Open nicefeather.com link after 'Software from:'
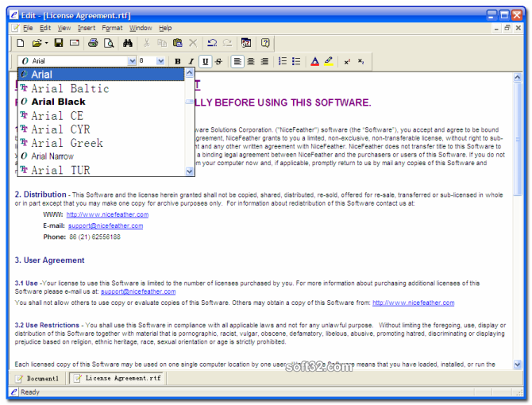Viewport: 532px width, 405px height. pyautogui.click(x=413, y=303)
